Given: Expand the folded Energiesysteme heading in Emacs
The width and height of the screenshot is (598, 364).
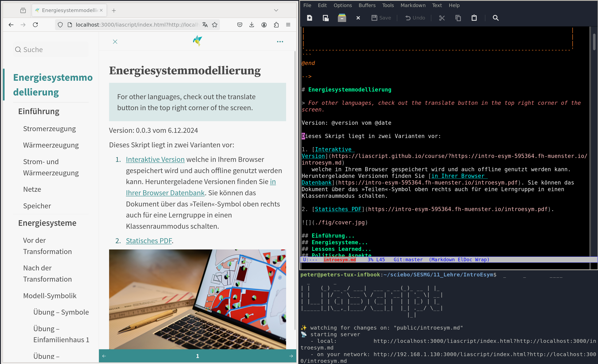Looking at the screenshot, I should [340, 242].
